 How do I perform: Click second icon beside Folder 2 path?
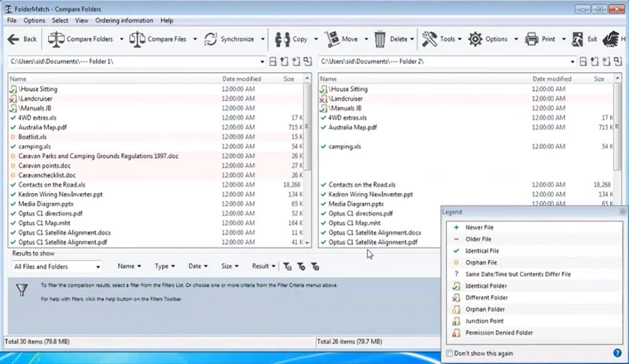[594, 62]
